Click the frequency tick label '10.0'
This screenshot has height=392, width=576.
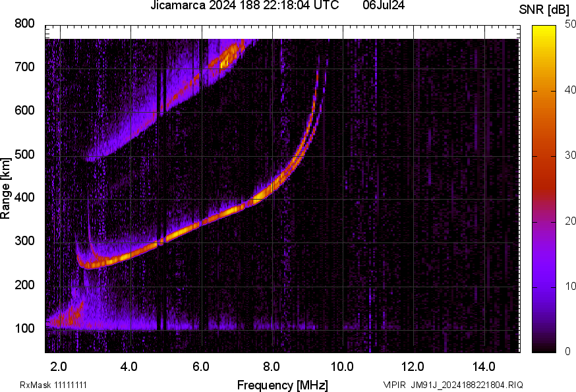point(342,366)
